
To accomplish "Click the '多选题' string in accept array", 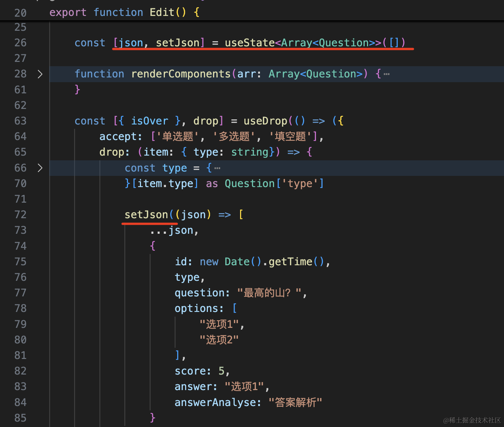I will pyautogui.click(x=234, y=136).
